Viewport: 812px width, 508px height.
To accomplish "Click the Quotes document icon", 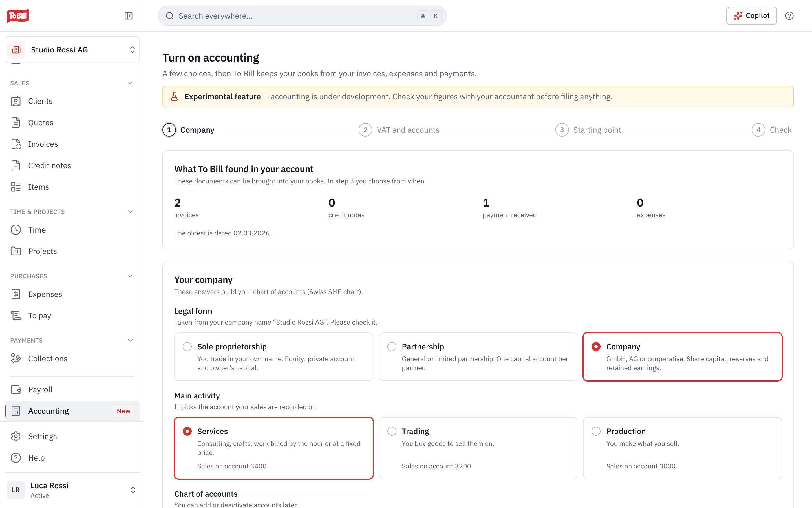I will (16, 123).
